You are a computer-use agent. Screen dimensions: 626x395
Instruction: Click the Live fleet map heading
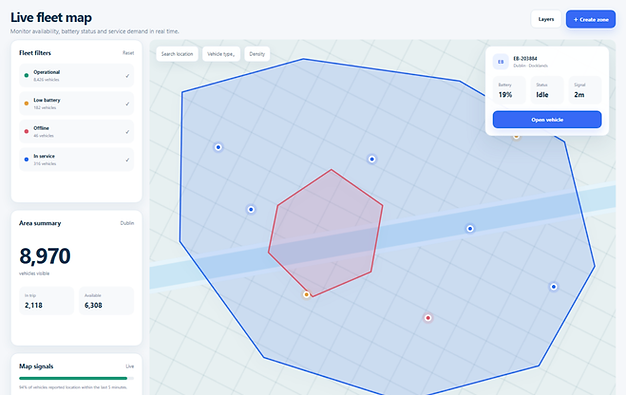tap(51, 18)
